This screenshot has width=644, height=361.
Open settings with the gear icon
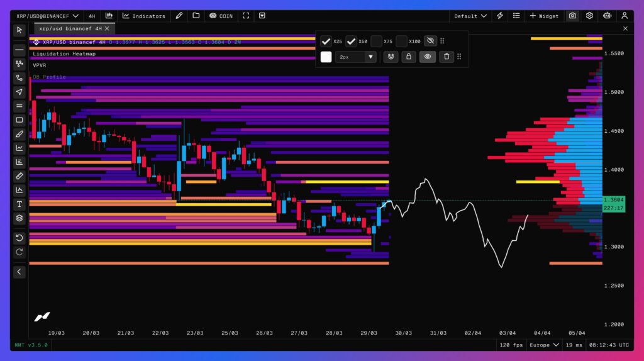coord(589,16)
